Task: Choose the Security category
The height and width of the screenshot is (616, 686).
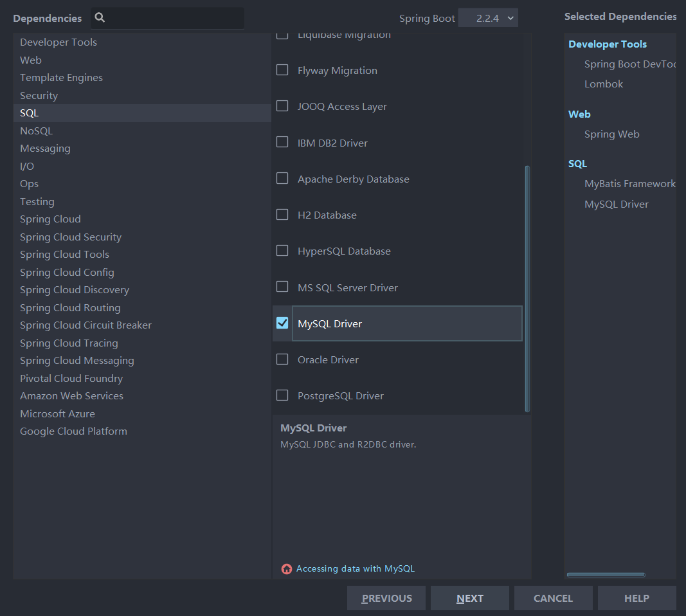Action: coord(142,95)
